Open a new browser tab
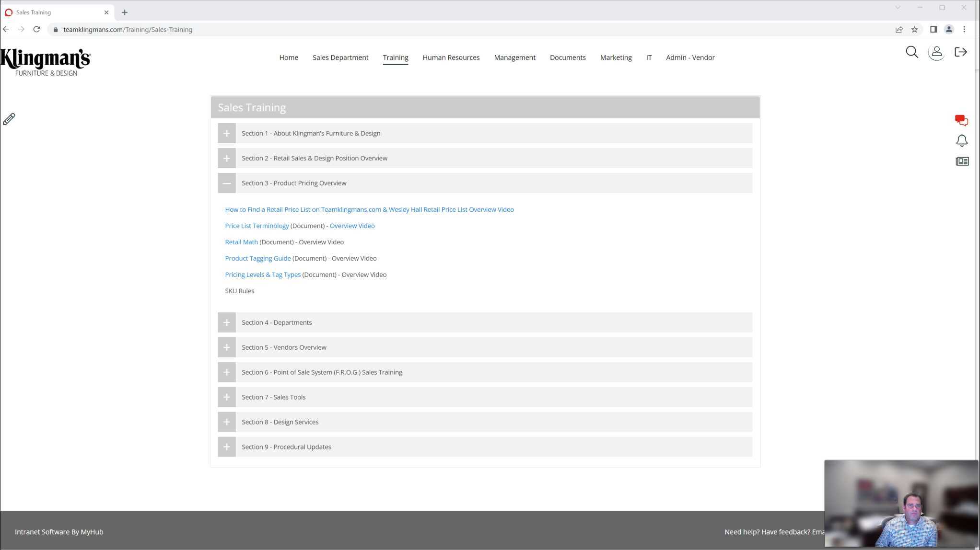The image size is (980, 550). tap(125, 12)
